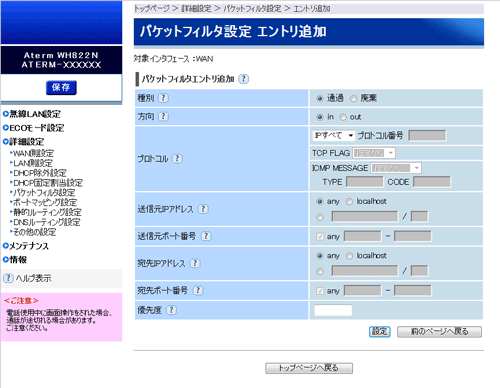The height and width of the screenshot is (388, 500).
Task: Click the 優先度 input field
Action: [333, 310]
